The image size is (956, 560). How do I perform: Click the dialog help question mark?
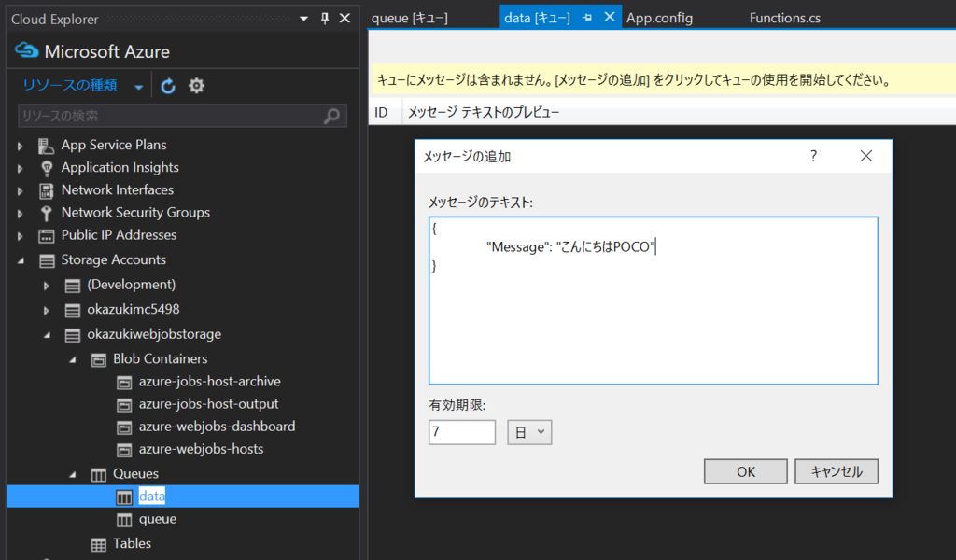(x=813, y=156)
